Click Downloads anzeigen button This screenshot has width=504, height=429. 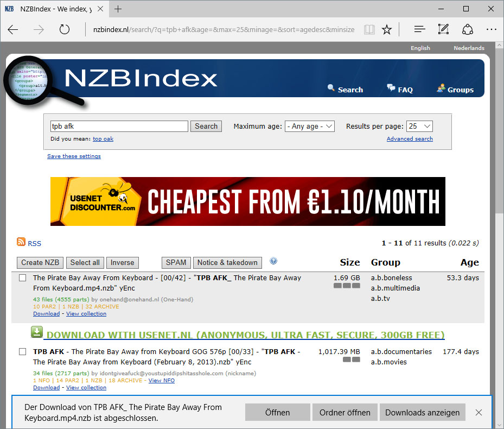pos(423,412)
